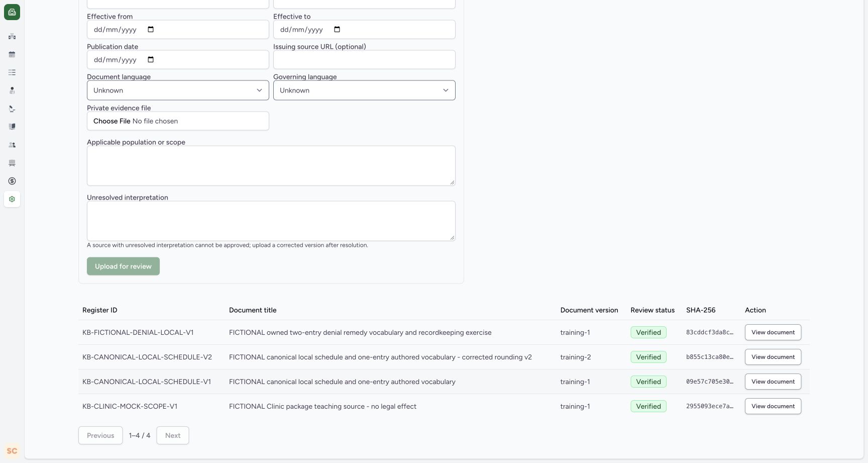This screenshot has width=868, height=463.
Task: Open the dollar billing sidebar icon
Action: tap(12, 181)
